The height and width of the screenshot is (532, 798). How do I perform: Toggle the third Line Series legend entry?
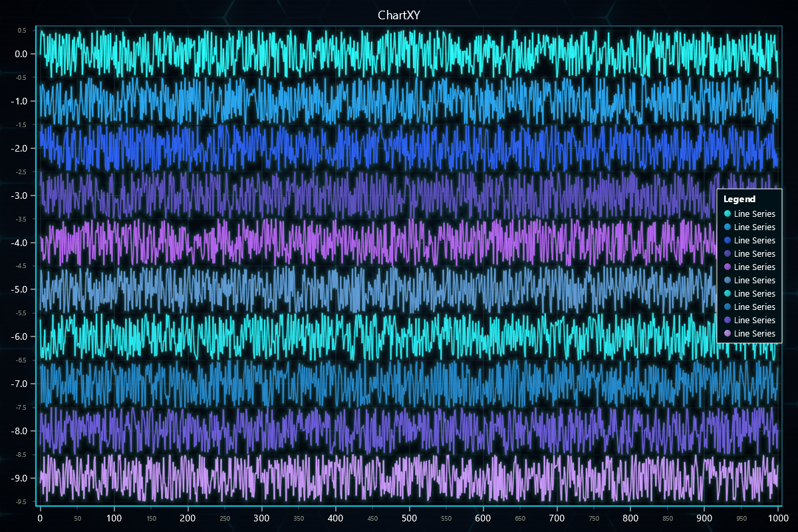[x=749, y=240]
